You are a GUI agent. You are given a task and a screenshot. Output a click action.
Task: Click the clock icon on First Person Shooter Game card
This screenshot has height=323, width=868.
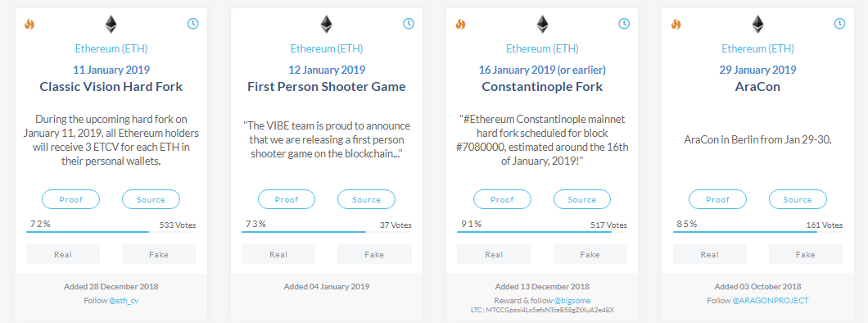408,23
